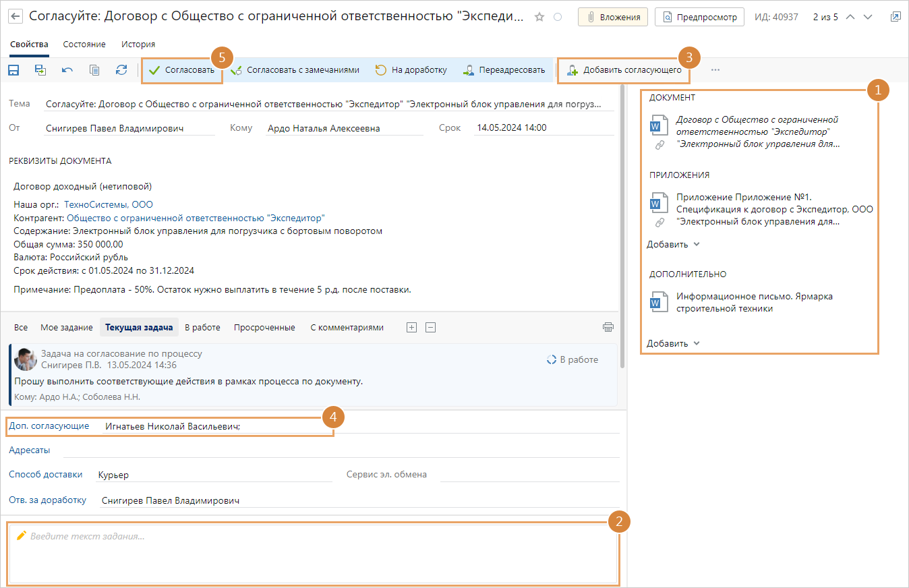Click the Save and close icon
Screen dimensions: 909x588
tap(40, 69)
